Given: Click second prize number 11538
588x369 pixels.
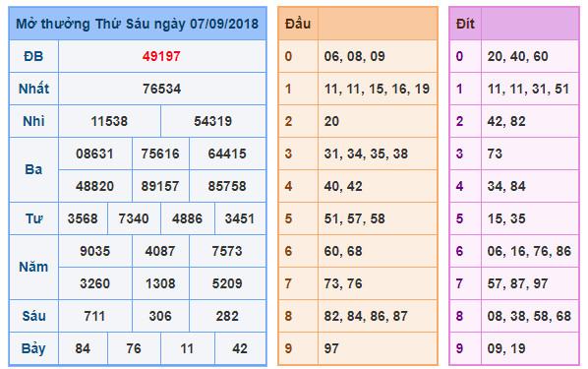Looking at the screenshot, I should click(109, 121).
